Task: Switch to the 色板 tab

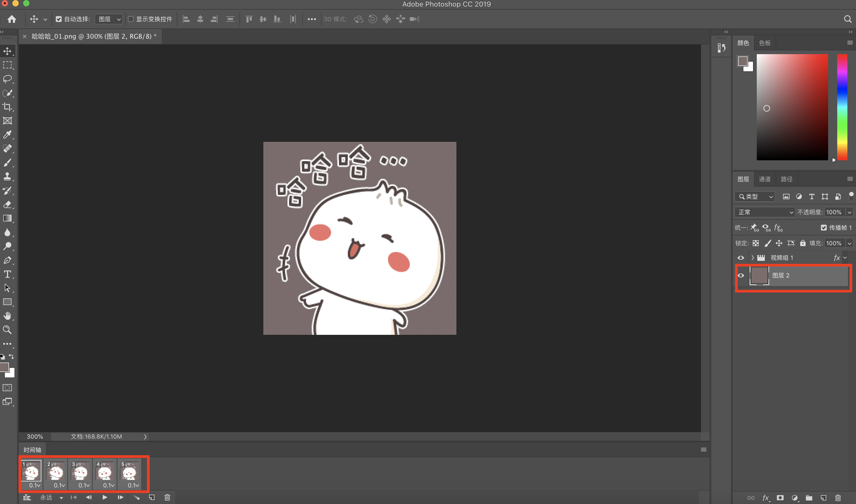Action: [765, 43]
